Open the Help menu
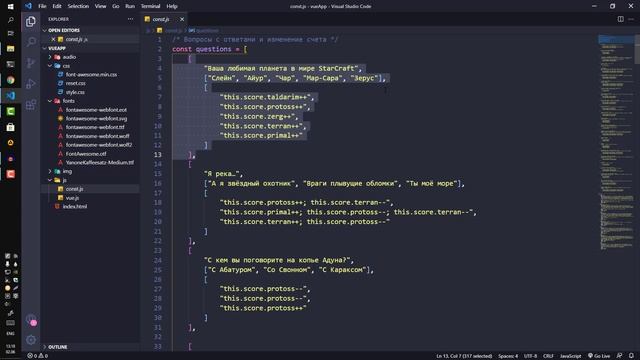The image size is (640, 360). coord(172,6)
